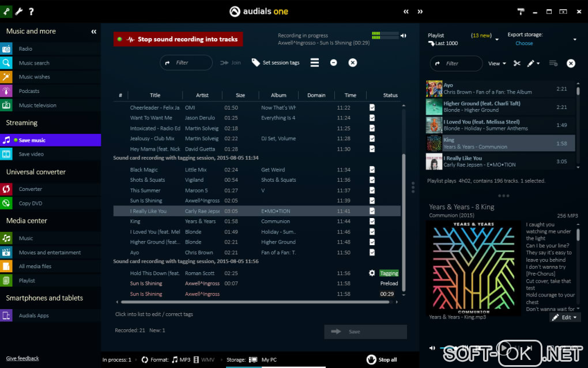This screenshot has width=588, height=368.
Task: Click the minus remove icon in recording toolbar
Action: point(333,63)
